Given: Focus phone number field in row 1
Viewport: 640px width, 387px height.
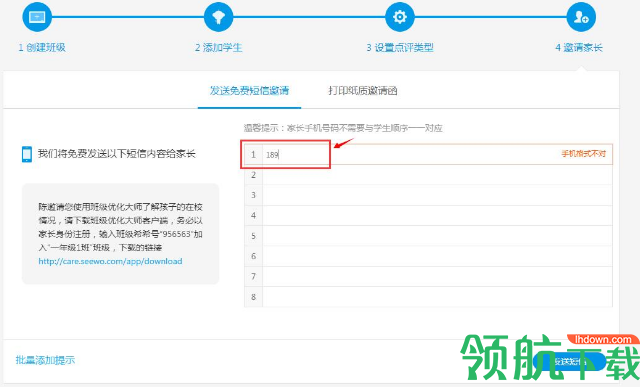Looking at the screenshot, I should tap(437, 154).
